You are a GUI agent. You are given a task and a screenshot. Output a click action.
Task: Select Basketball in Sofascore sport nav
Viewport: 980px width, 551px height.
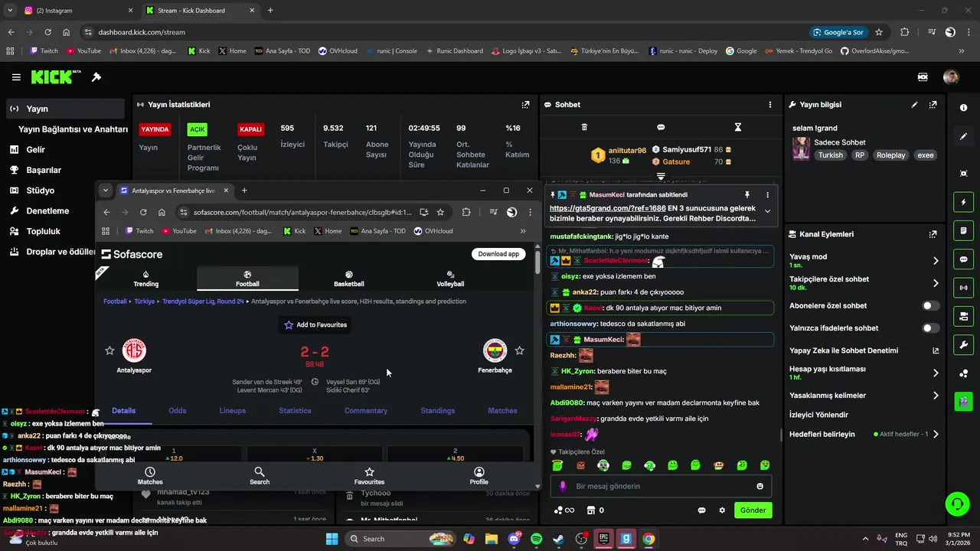(349, 279)
